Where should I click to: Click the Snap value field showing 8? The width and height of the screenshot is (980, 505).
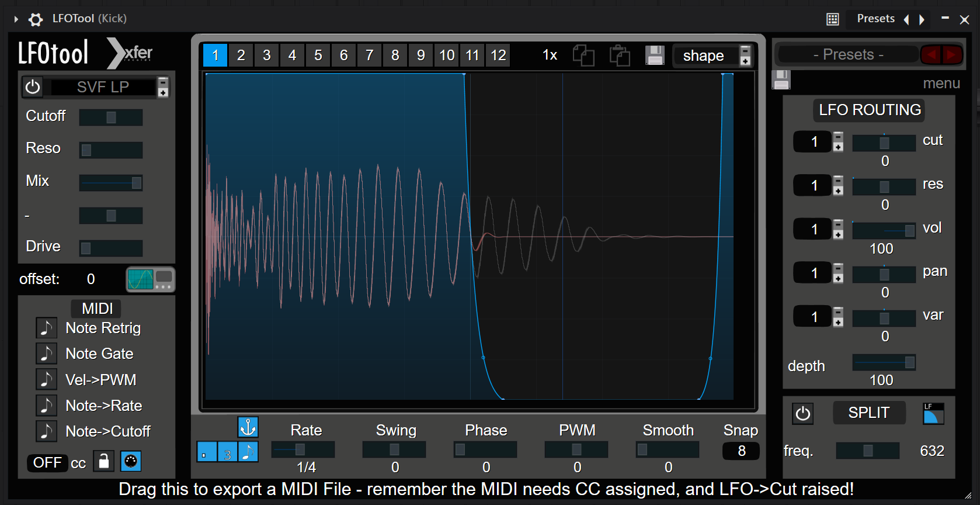point(741,451)
